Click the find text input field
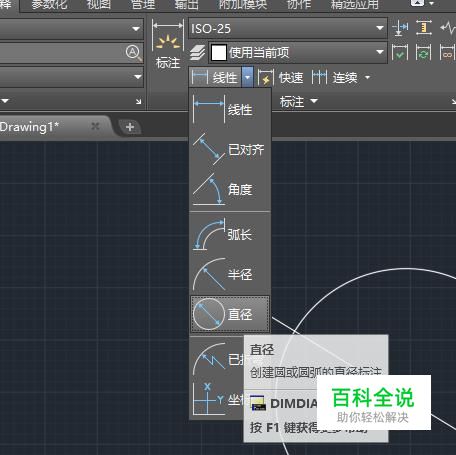The height and width of the screenshot is (455, 456). 62,53
